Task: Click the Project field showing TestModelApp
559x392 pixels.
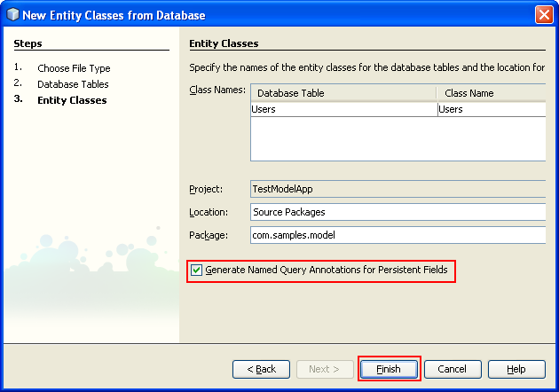Action: coord(398,189)
